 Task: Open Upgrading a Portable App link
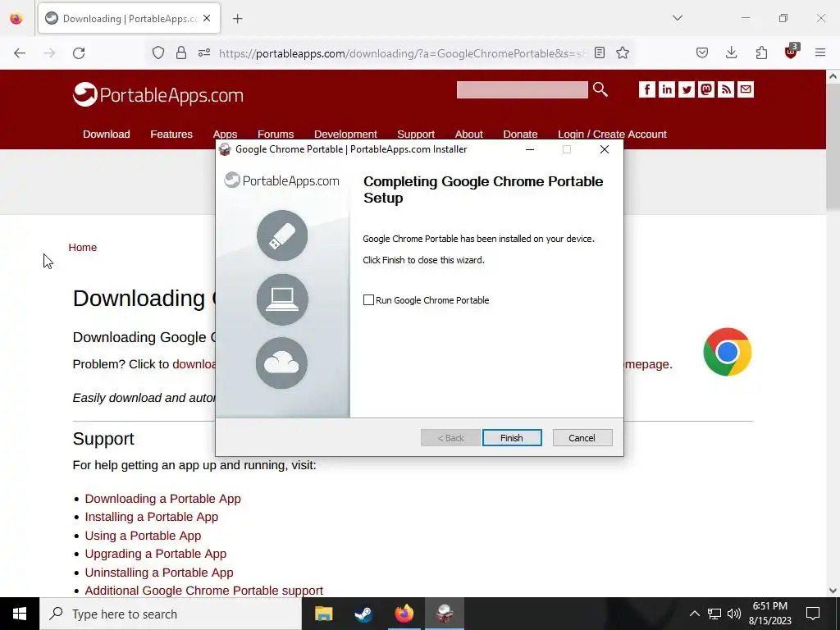coord(156,554)
